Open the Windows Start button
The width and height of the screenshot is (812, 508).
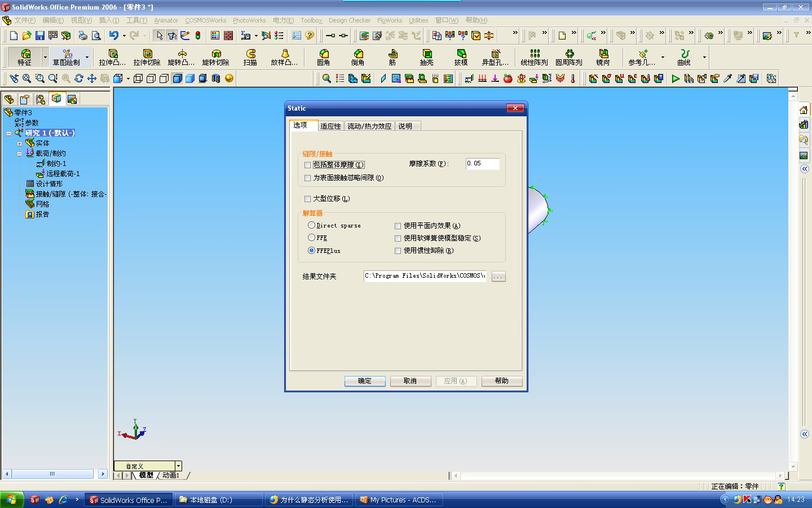tap(12, 500)
